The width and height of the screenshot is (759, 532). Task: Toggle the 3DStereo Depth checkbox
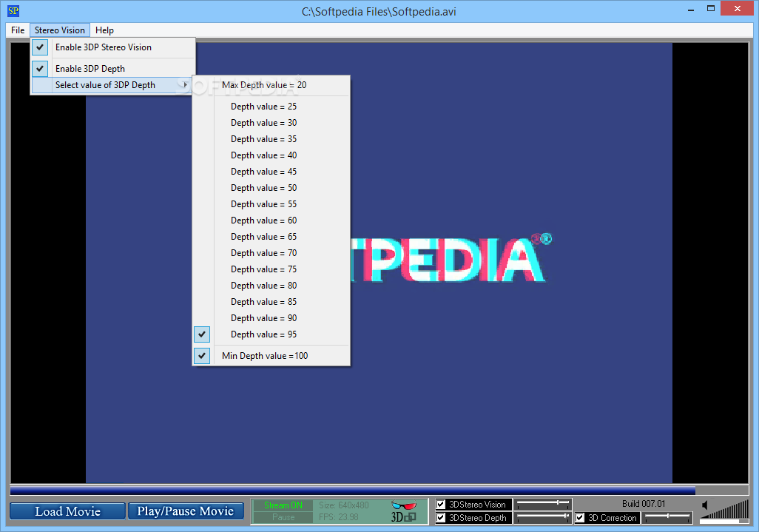point(441,518)
